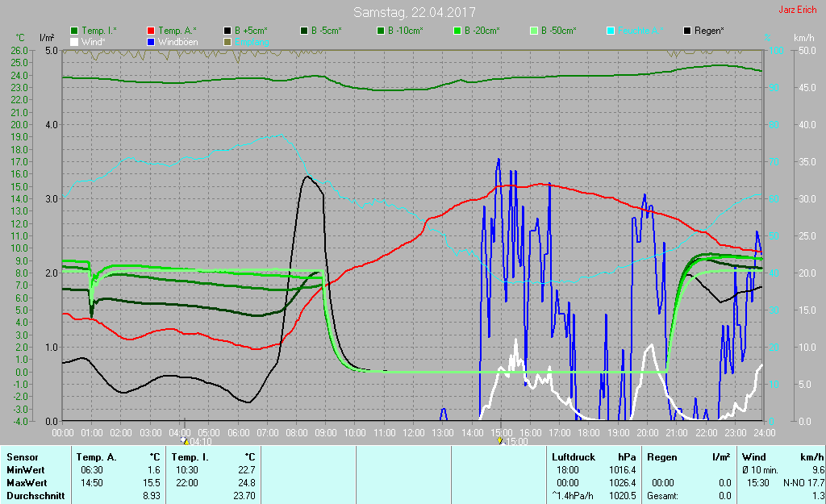Click the 'Ø 10 min.' wind label
Image resolution: width=826 pixels, height=504 pixels.
point(760,470)
